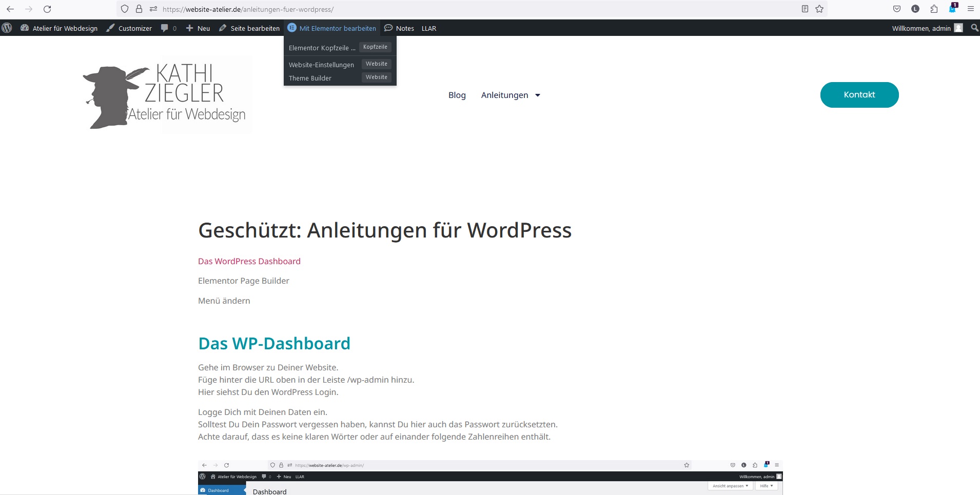Open Notes in admin bar
Image resolution: width=980 pixels, height=495 pixels.
pos(399,28)
